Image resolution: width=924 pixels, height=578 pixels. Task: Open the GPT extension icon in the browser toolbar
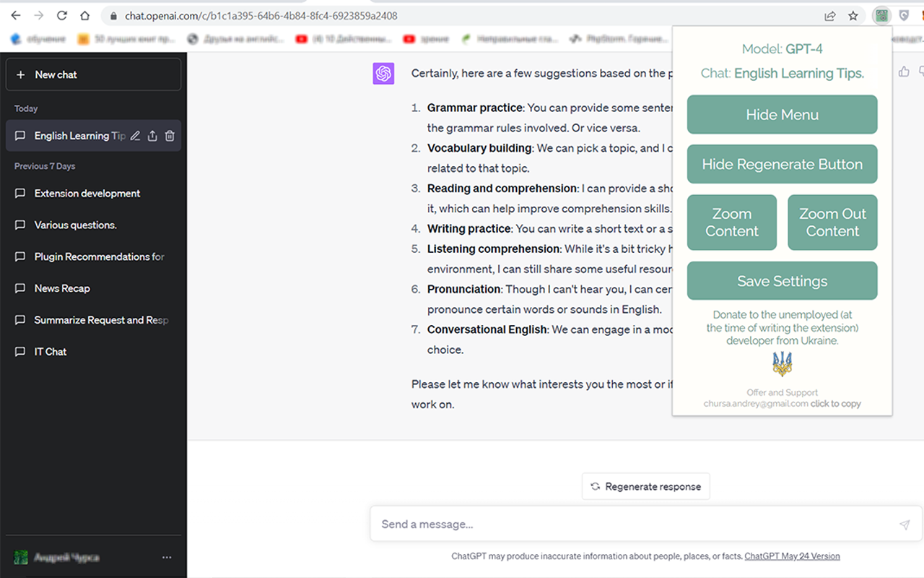(881, 14)
